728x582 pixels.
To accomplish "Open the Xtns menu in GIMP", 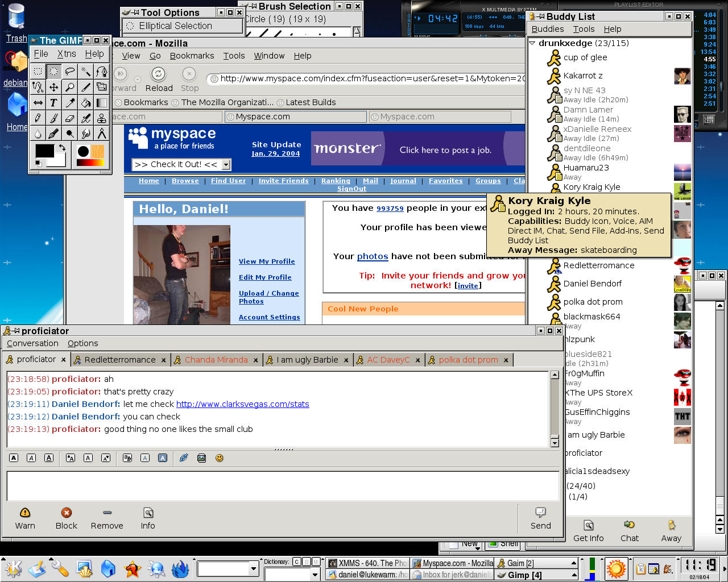I will [x=67, y=54].
